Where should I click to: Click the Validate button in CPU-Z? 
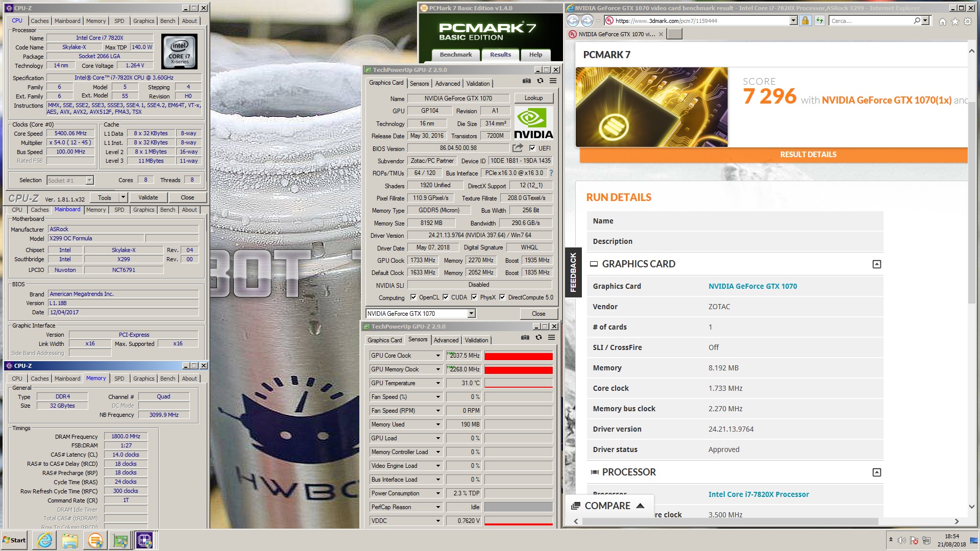[148, 197]
